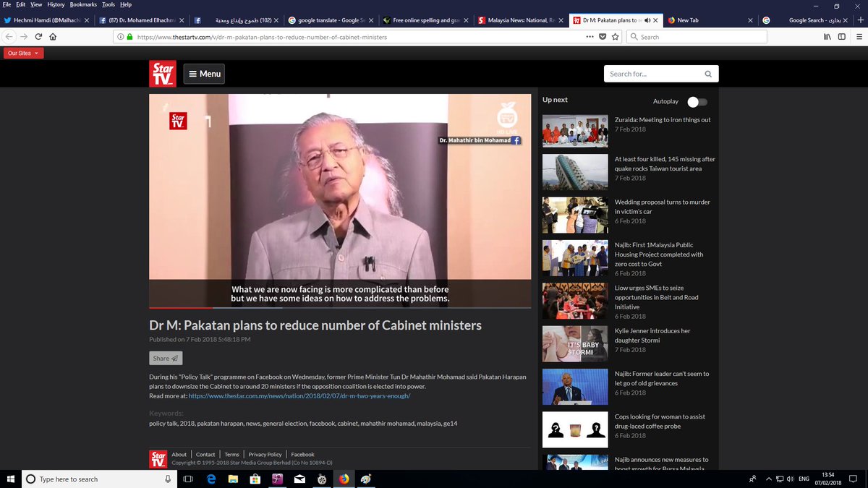Open the Facebook footer link
Screen dimensions: 868x488
pos(302,455)
